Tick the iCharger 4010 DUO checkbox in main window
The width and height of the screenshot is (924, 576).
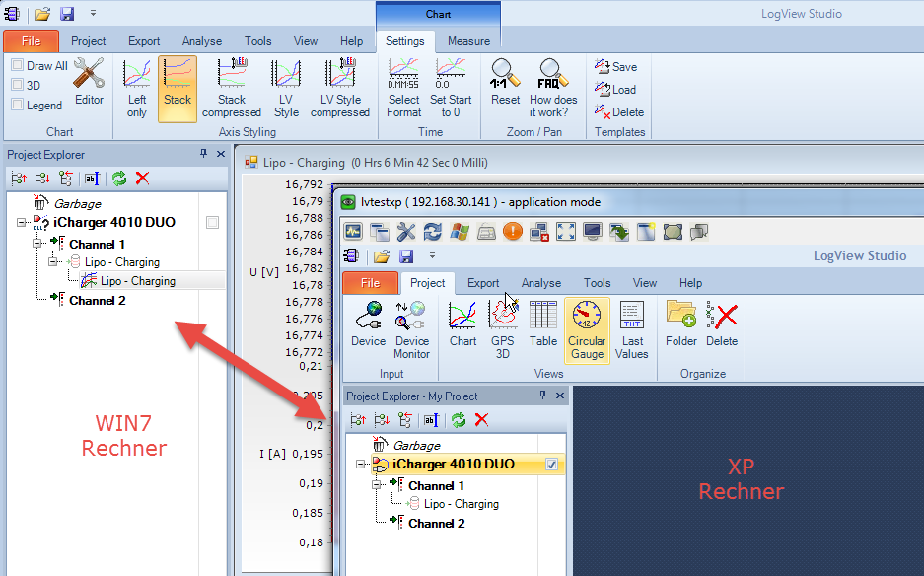(x=212, y=222)
